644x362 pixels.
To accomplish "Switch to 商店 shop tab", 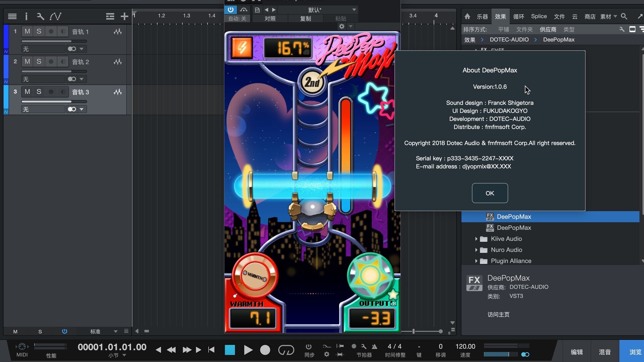I will click(590, 16).
